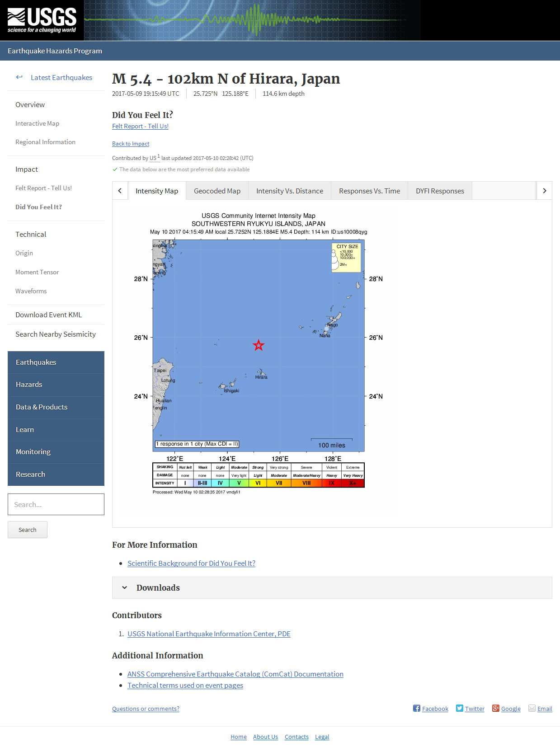Select Impact in sidebar
560x747 pixels.
point(27,169)
